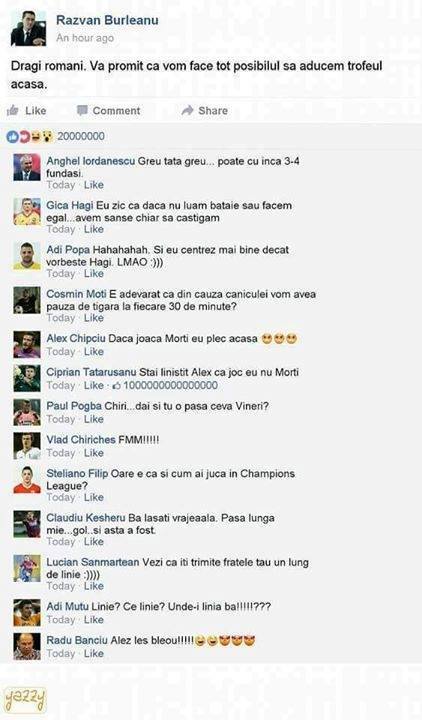Open Anghel Iordanescu's profile link
The image size is (422, 720).
[90, 161]
